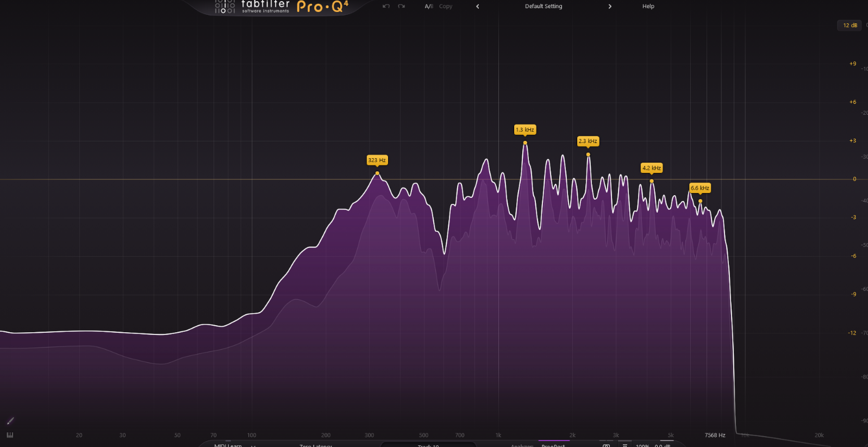
Task: Click the 1.3 kHz peak label
Action: click(525, 129)
